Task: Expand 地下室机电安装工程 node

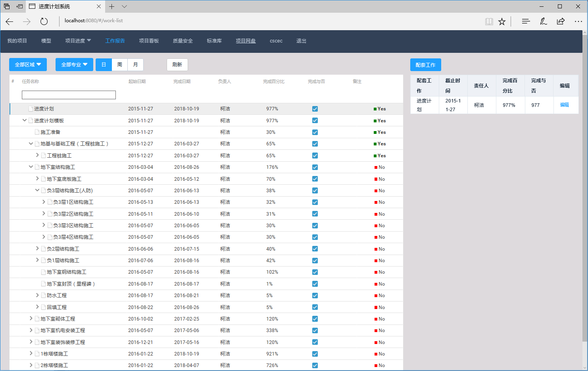Action: 31,330
